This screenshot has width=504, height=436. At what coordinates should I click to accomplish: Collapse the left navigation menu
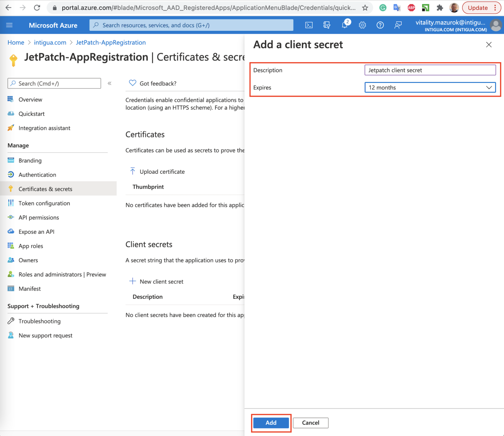coord(109,83)
